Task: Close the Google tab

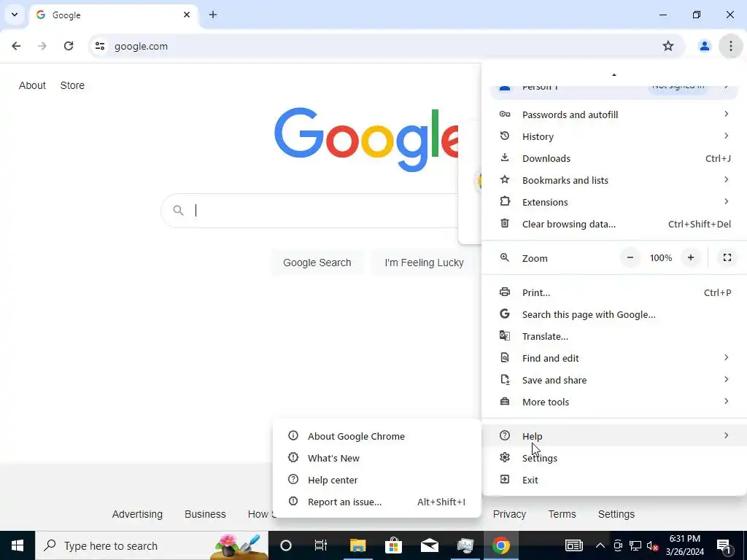Action: [187, 15]
